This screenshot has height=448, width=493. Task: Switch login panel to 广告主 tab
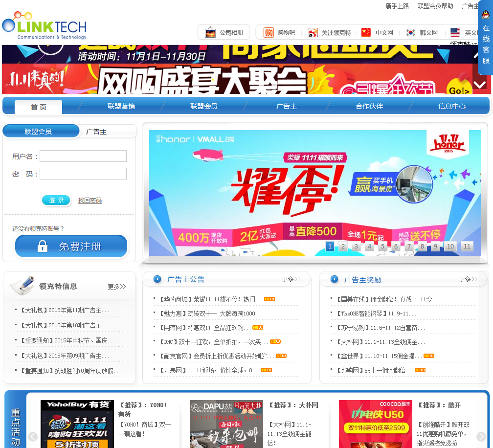96,132
